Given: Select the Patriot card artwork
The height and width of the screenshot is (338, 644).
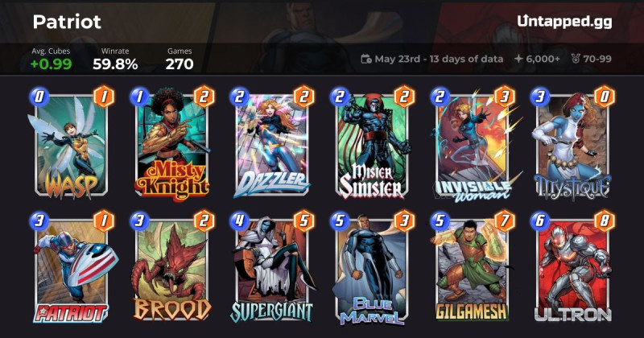Looking at the screenshot, I should 72,268.
